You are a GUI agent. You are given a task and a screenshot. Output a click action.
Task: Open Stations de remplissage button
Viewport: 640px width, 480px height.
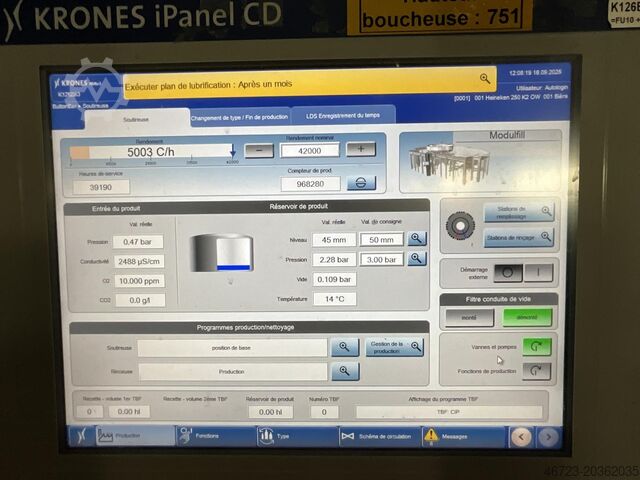tap(517, 213)
